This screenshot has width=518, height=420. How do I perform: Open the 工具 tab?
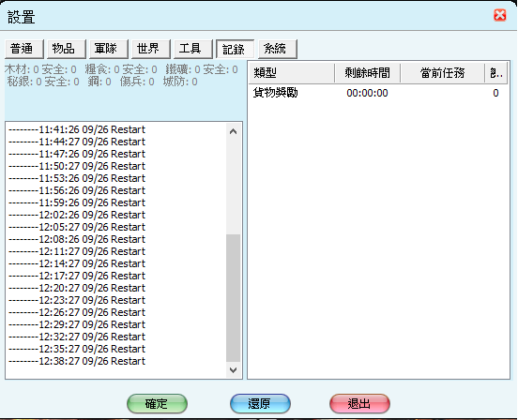coord(193,49)
